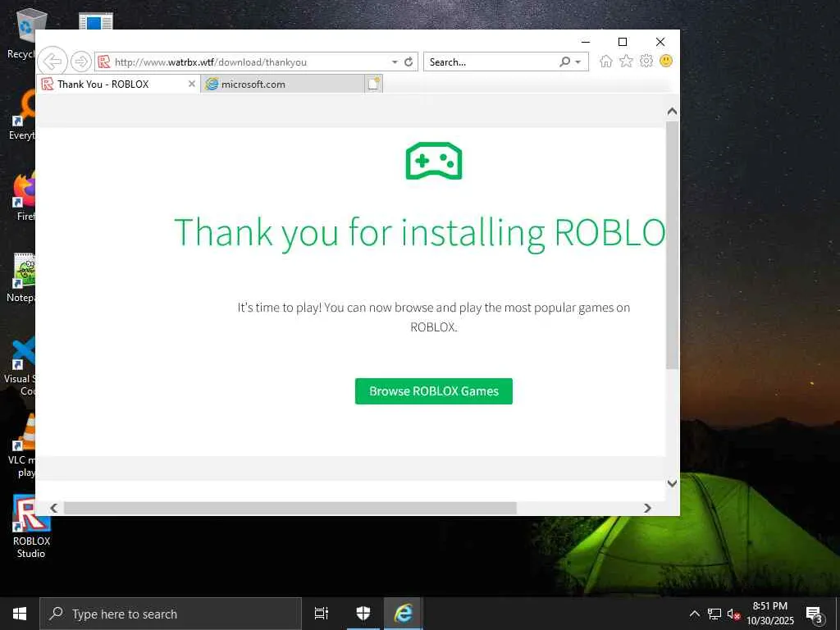The width and height of the screenshot is (840, 630).
Task: Open Windows Security shield in taskbar
Action: click(x=363, y=614)
